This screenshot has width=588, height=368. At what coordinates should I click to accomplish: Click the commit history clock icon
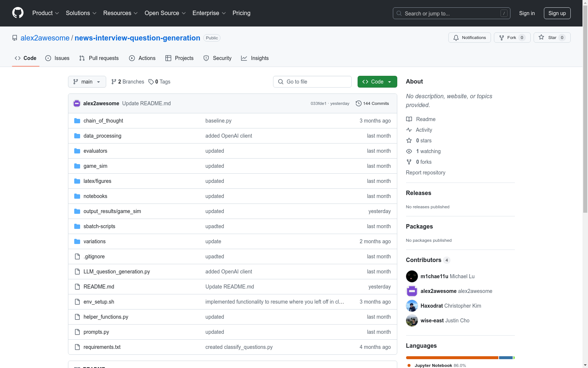point(359,103)
